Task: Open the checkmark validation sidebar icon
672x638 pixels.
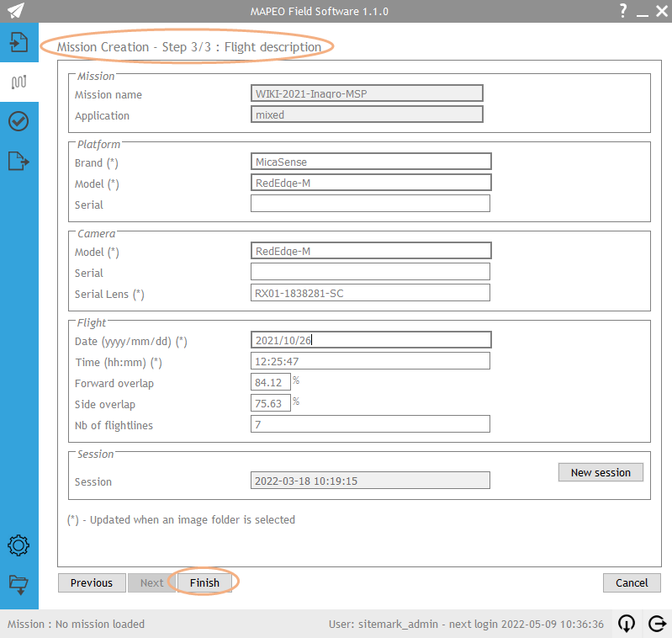Action: click(x=19, y=121)
